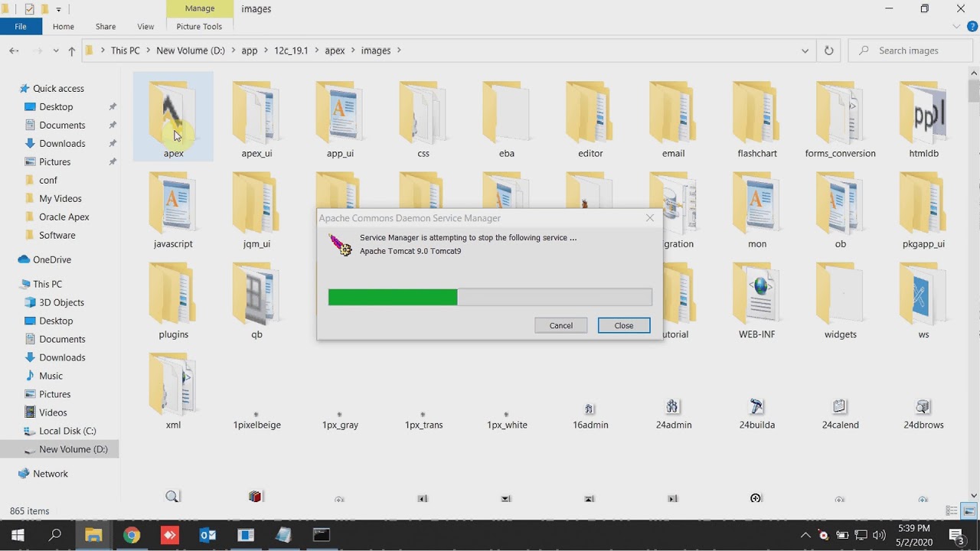Switch to the Share ribbon tab
This screenshot has height=551, width=980.
[106, 26]
